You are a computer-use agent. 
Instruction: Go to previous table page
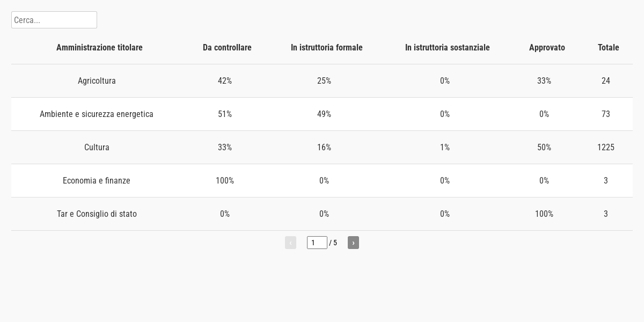coord(290,243)
